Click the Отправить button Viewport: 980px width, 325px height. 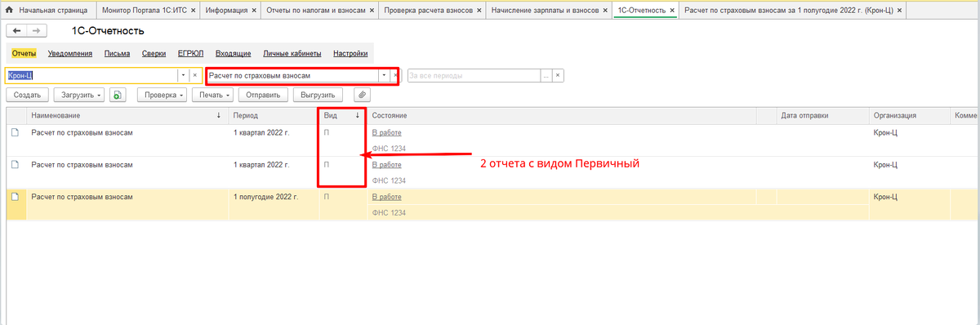[x=263, y=95]
